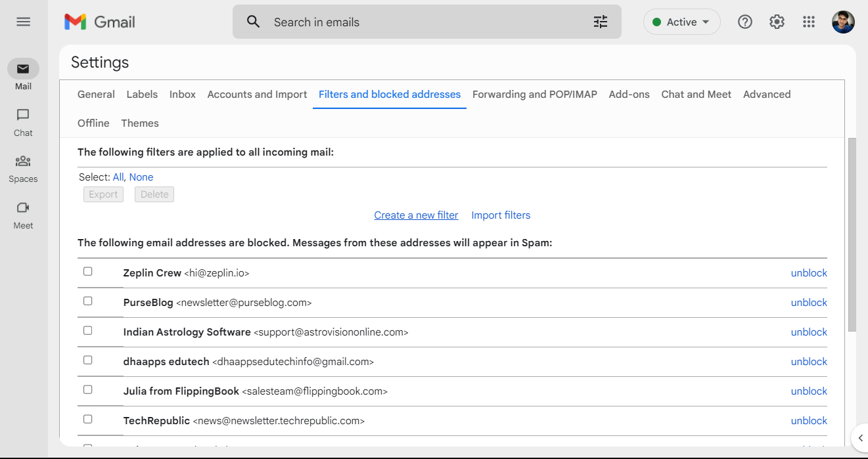Click the search magnifier icon
The width and height of the screenshot is (868, 459).
[253, 22]
